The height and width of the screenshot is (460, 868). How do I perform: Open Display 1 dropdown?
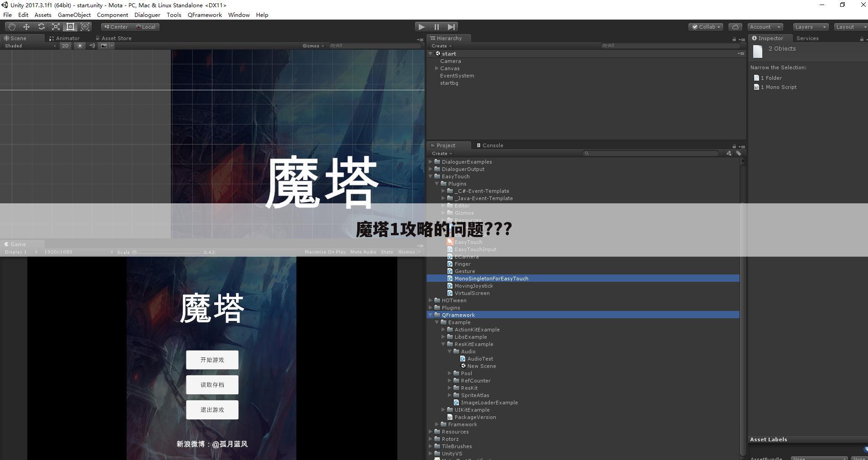21,252
